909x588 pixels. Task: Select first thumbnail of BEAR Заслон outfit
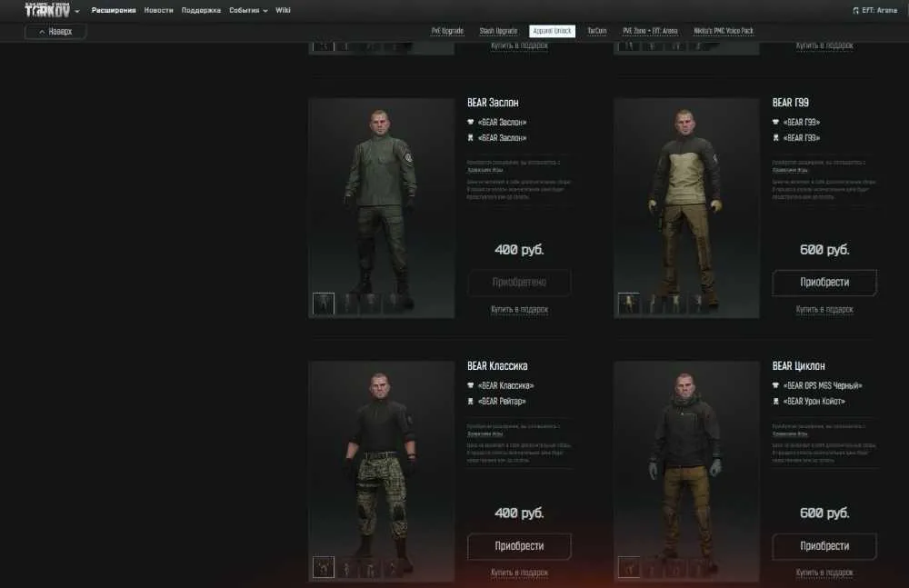click(324, 304)
